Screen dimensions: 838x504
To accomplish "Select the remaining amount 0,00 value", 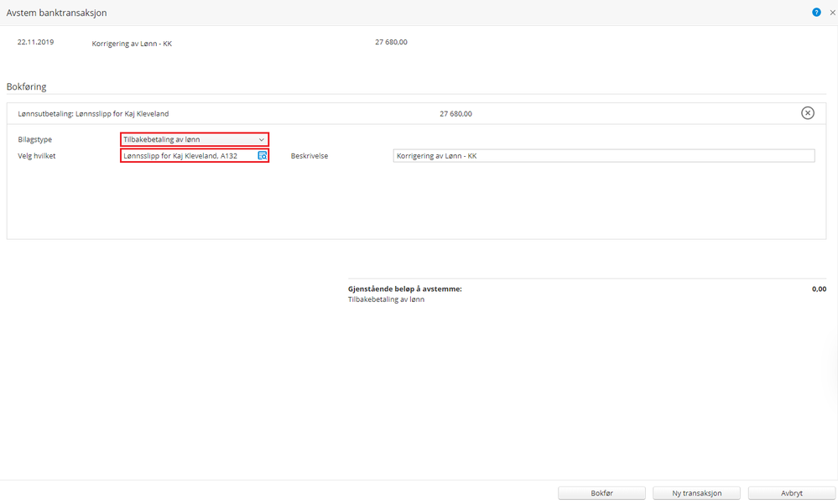I will (x=819, y=288).
